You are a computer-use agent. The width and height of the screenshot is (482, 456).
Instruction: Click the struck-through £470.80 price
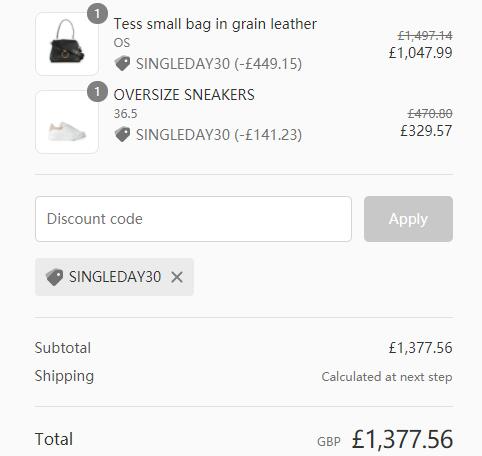[430, 114]
